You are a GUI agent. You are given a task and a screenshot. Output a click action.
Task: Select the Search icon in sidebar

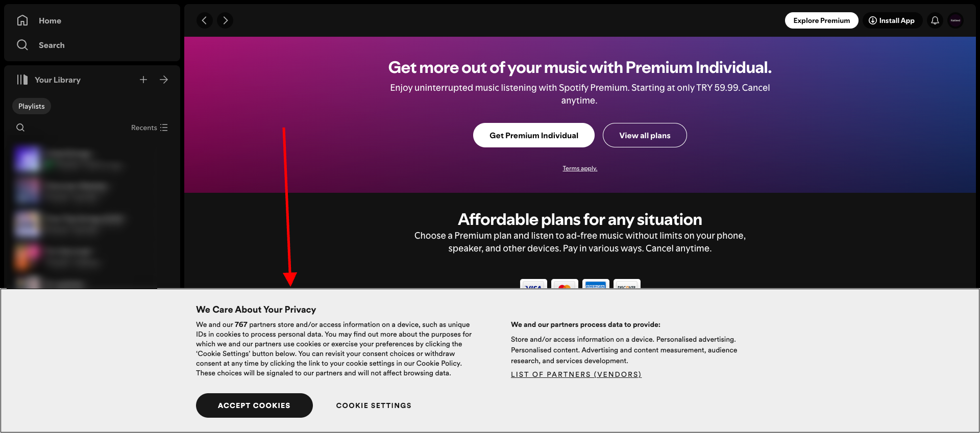[x=22, y=45]
